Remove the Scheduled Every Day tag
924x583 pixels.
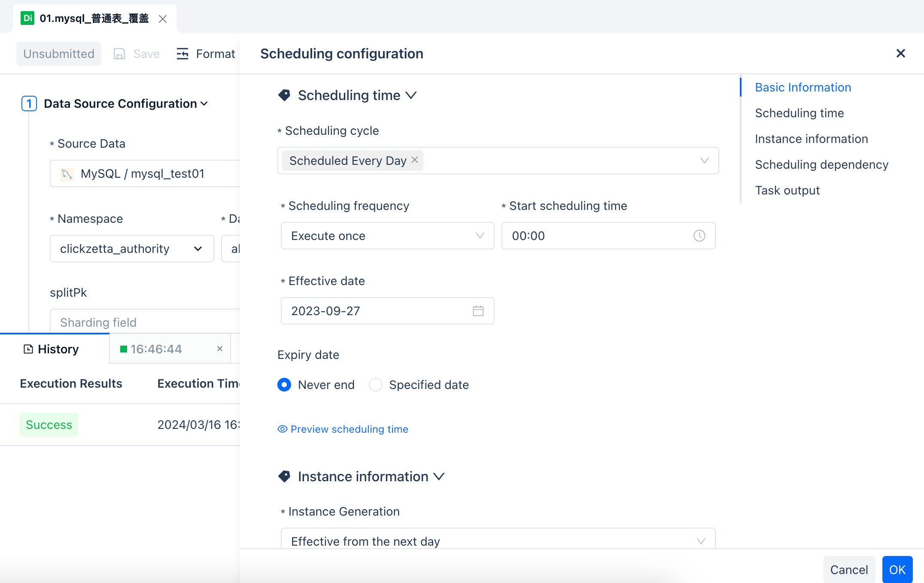[x=415, y=160]
